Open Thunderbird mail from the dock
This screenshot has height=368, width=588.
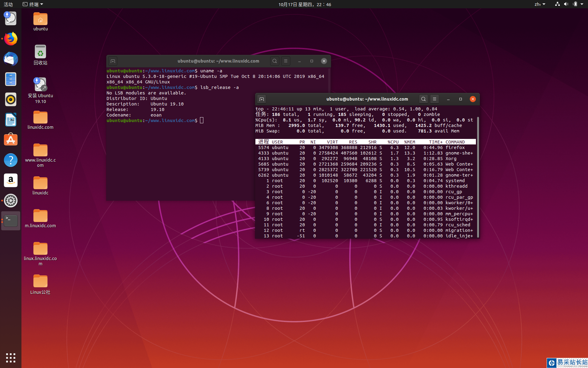pos(11,59)
